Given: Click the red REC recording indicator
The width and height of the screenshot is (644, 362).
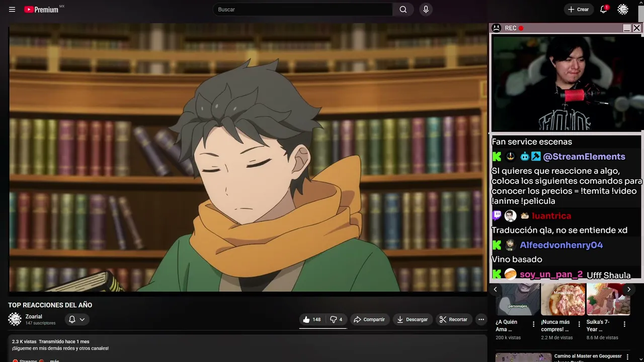Looking at the screenshot, I should tap(521, 28).
